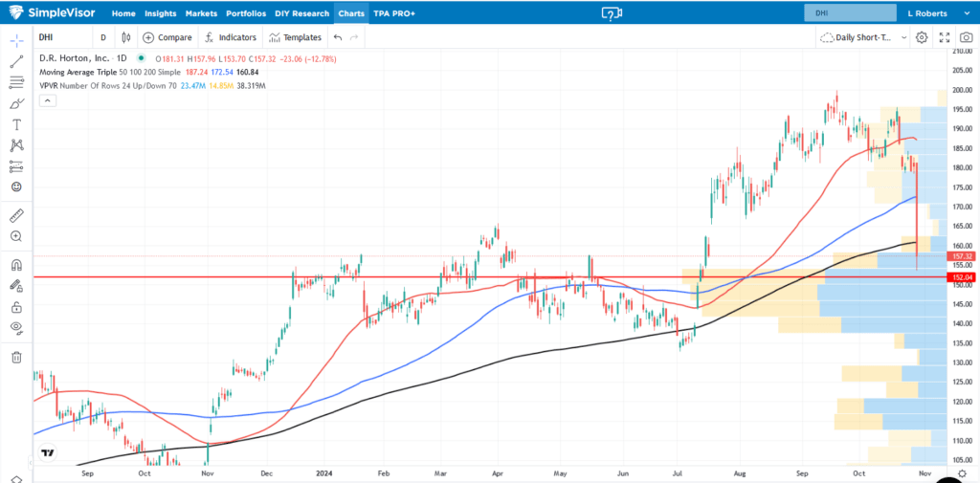The height and width of the screenshot is (483, 980).
Task: Select the brush drawing tool
Action: [x=16, y=103]
